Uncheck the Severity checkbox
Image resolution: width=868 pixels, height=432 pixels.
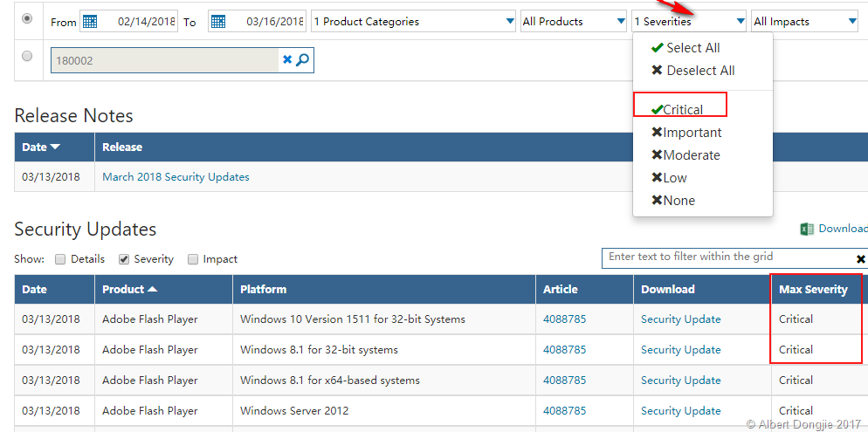tap(124, 259)
